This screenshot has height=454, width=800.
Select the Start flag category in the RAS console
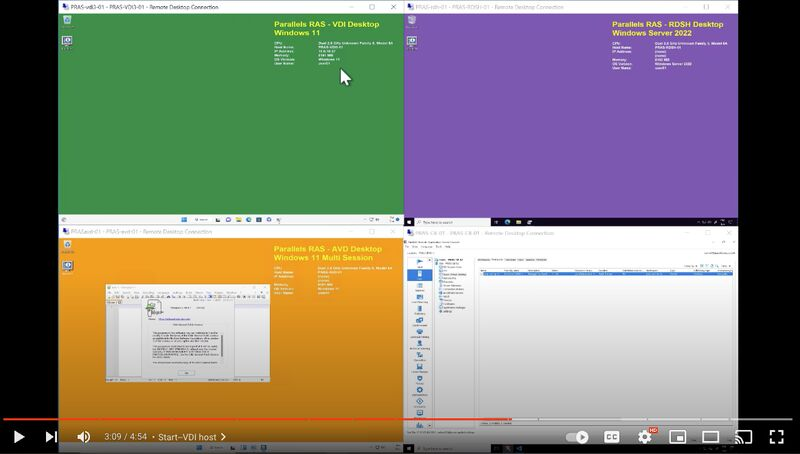419,263
